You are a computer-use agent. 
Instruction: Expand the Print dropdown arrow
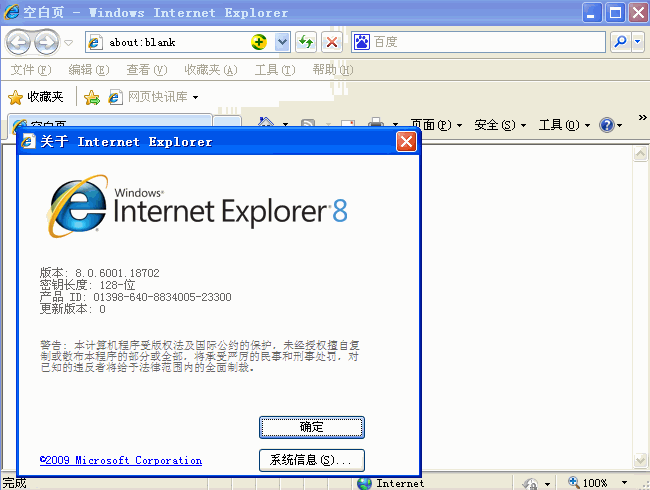[x=395, y=124]
